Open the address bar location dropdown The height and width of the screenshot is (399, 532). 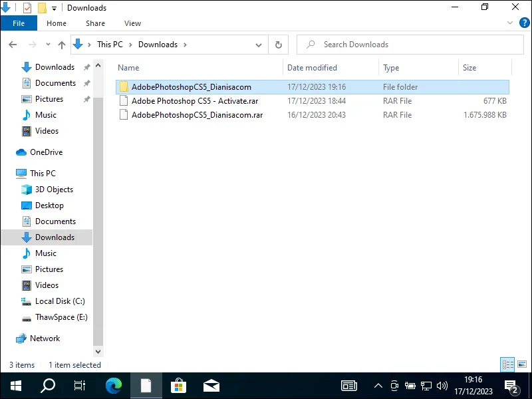[259, 44]
